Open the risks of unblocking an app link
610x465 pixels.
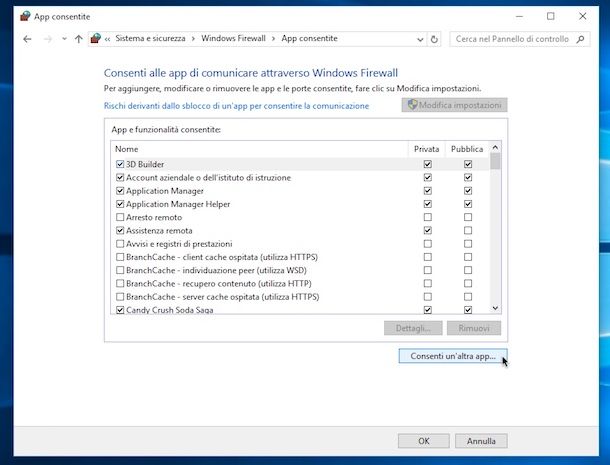[236, 106]
